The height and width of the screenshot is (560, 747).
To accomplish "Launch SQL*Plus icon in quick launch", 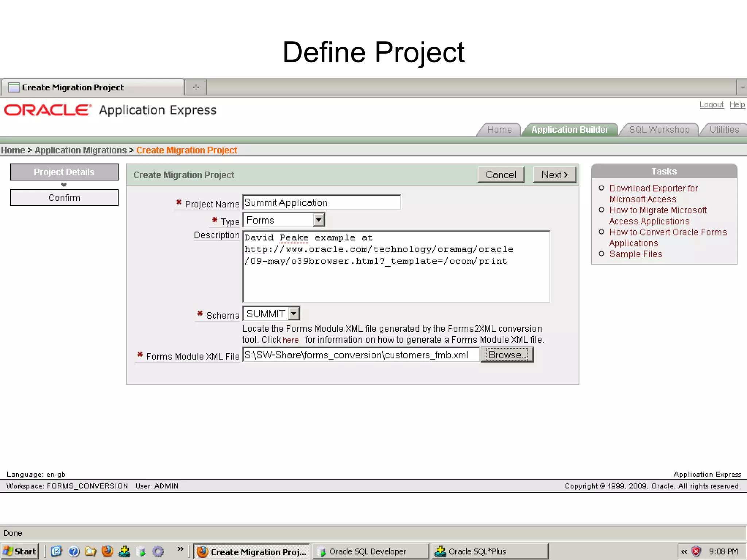I will [124, 551].
